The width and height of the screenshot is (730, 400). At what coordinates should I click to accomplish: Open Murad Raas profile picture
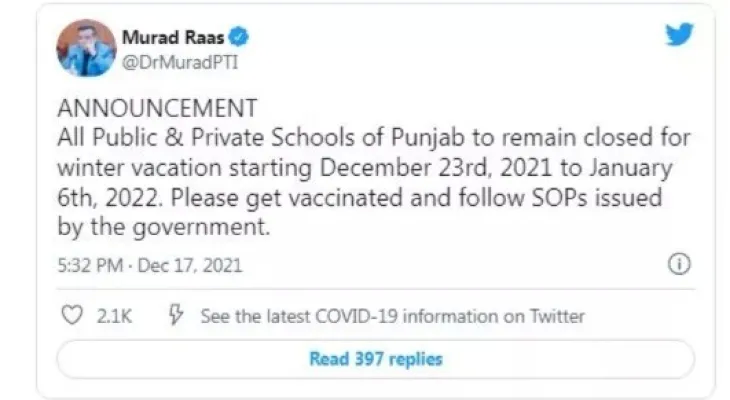(84, 48)
